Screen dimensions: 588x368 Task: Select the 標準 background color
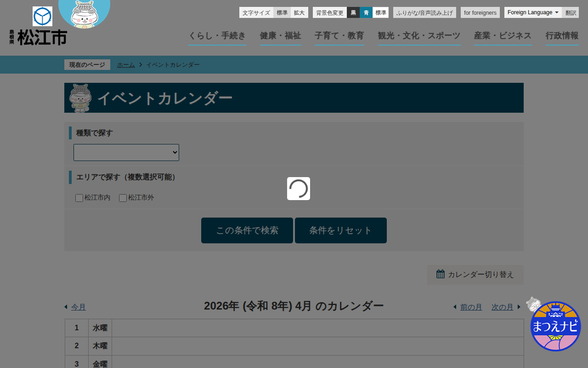[381, 12]
